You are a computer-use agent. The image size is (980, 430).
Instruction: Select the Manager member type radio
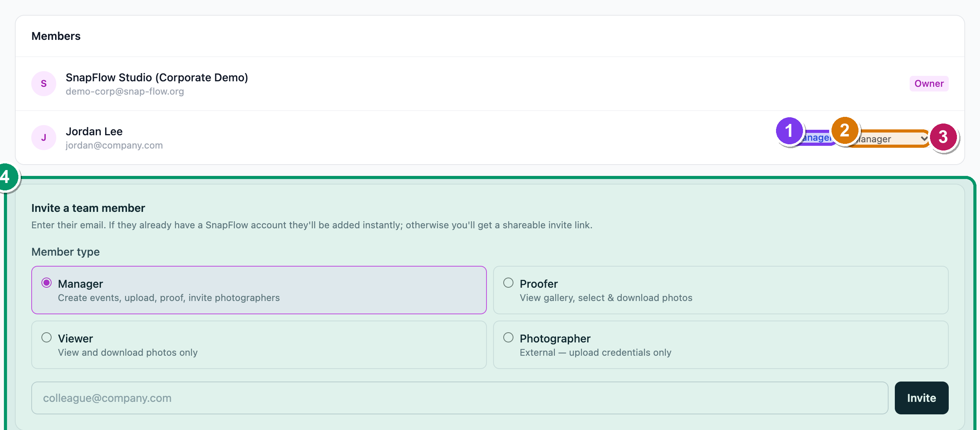(46, 283)
